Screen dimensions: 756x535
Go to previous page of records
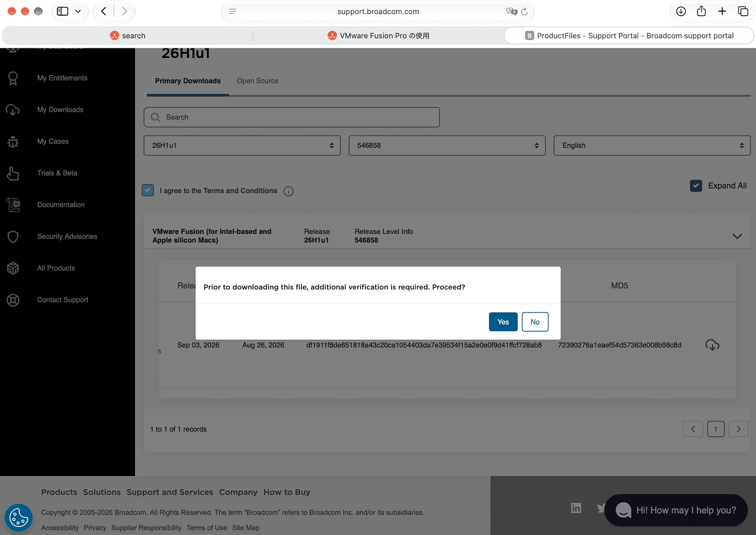693,429
